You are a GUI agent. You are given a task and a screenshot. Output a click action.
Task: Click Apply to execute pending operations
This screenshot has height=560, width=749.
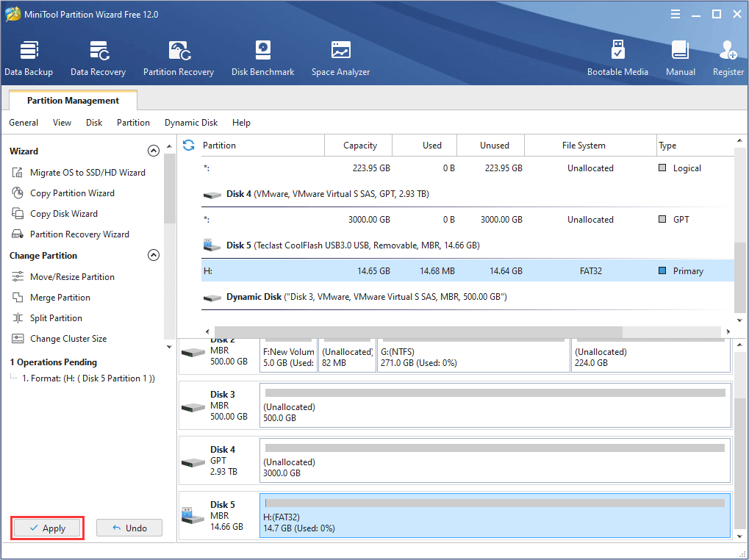pos(47,528)
